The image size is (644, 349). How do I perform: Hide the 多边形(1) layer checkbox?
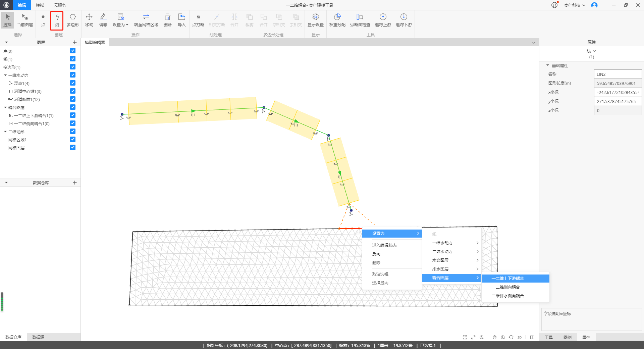(x=73, y=67)
